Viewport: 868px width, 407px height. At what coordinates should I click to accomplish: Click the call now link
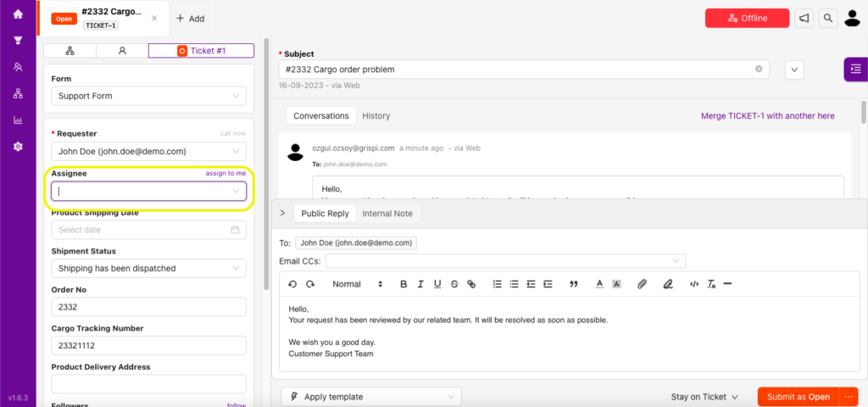[233, 133]
